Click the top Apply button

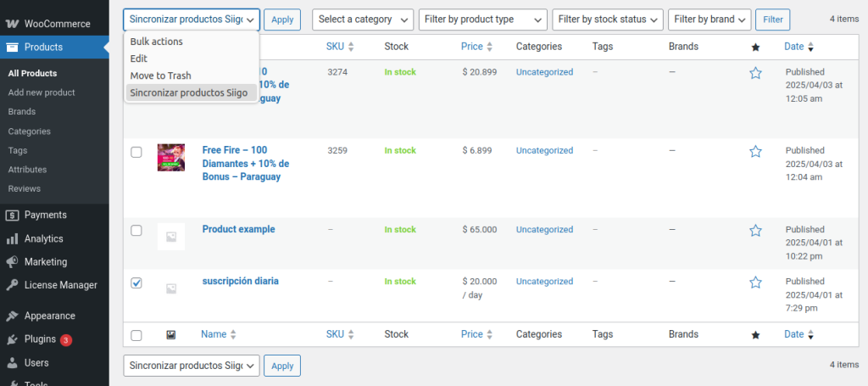point(282,20)
